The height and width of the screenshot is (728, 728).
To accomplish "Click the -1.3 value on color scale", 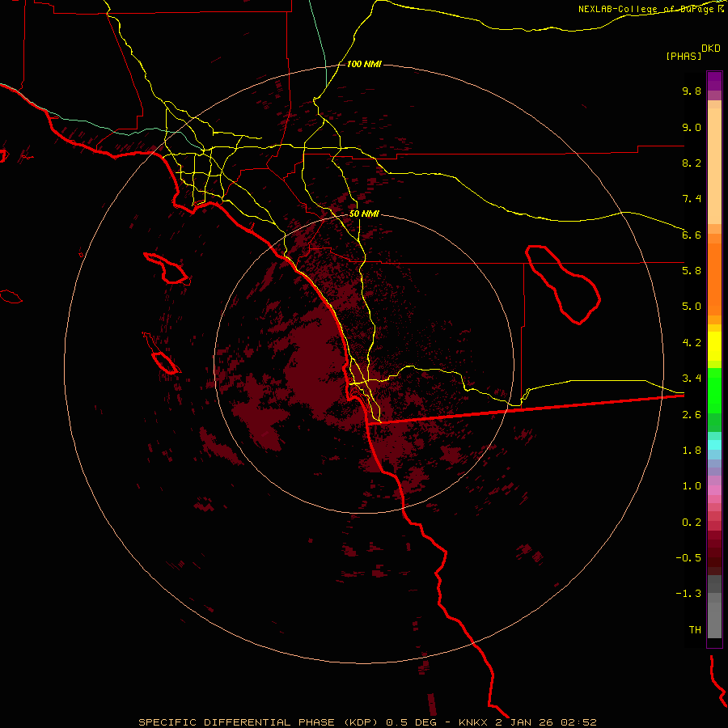I will click(x=688, y=594).
